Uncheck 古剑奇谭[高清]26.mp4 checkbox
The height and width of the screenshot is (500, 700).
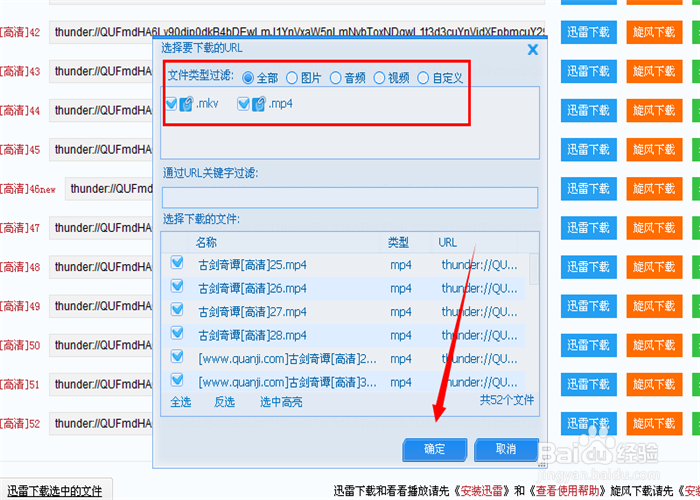pos(177,286)
